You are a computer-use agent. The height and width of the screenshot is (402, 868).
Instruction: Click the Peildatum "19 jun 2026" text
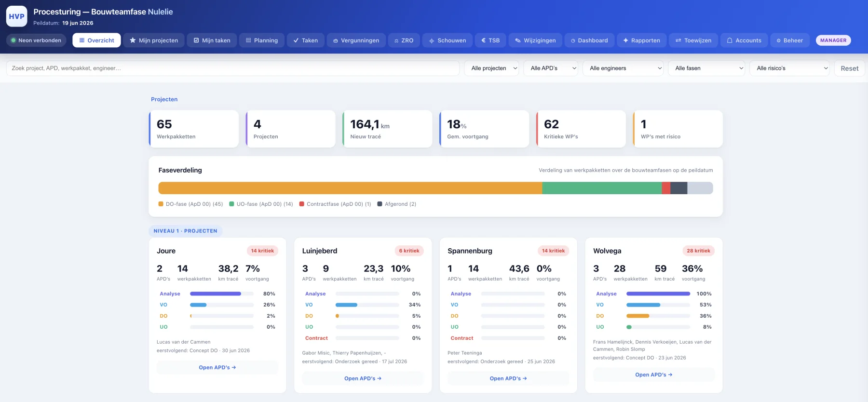point(78,23)
